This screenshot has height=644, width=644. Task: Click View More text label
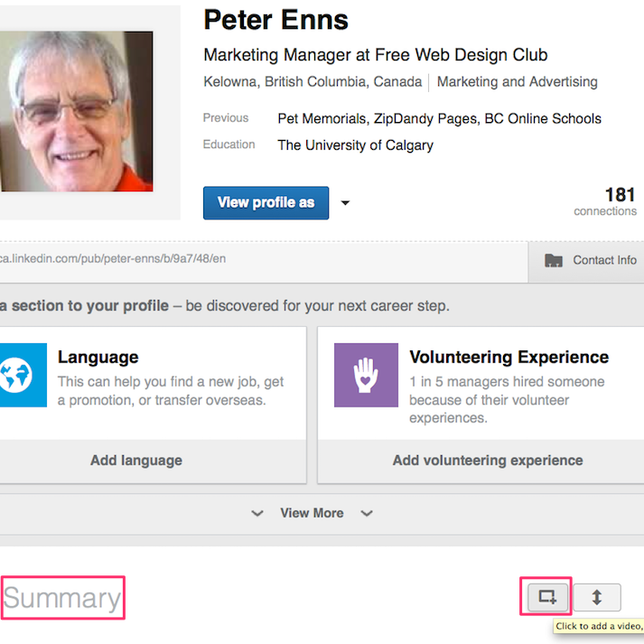coord(313,513)
